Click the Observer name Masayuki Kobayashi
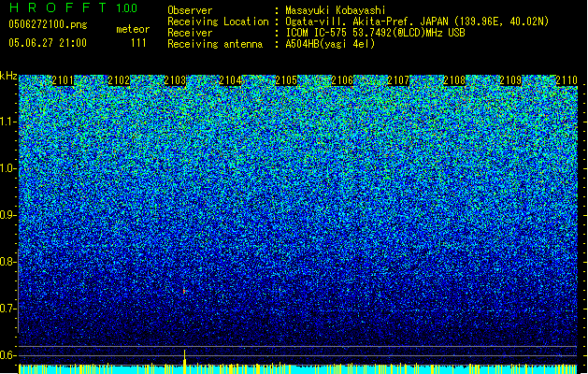This screenshot has height=374, width=588. pos(336,10)
